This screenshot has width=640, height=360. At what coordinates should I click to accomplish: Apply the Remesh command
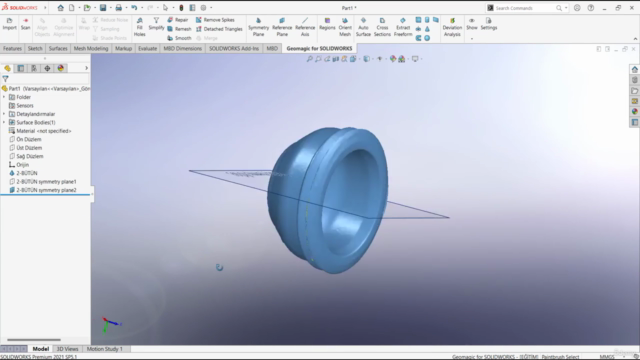coord(179,29)
